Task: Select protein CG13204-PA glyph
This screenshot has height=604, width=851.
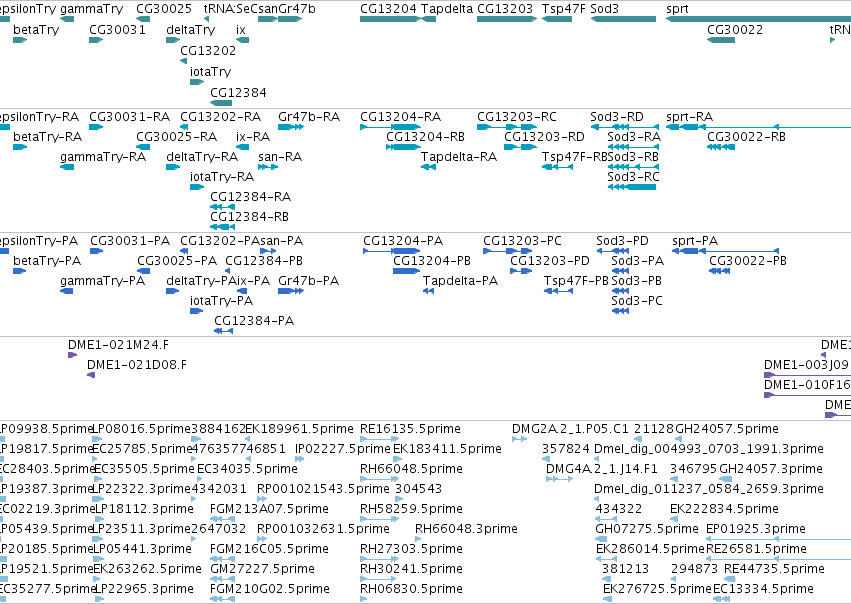Action: pos(391,251)
